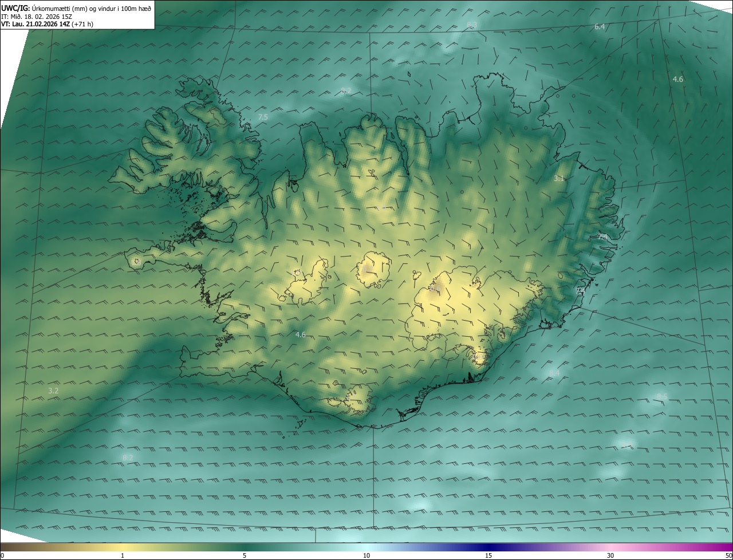The image size is (733, 560).
Task: Click the 7.5 value label near Westfjords
Action: (263, 117)
